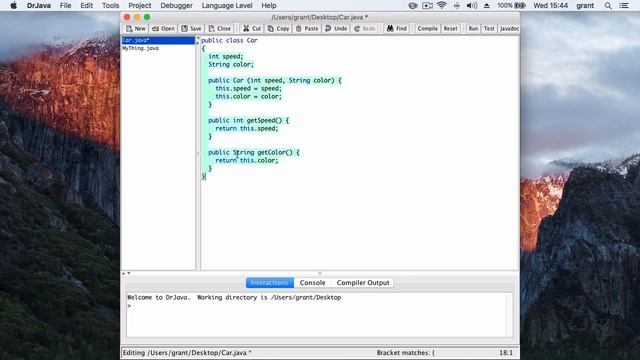Save the file using Save button
The width and height of the screenshot is (640, 360).
click(191, 29)
